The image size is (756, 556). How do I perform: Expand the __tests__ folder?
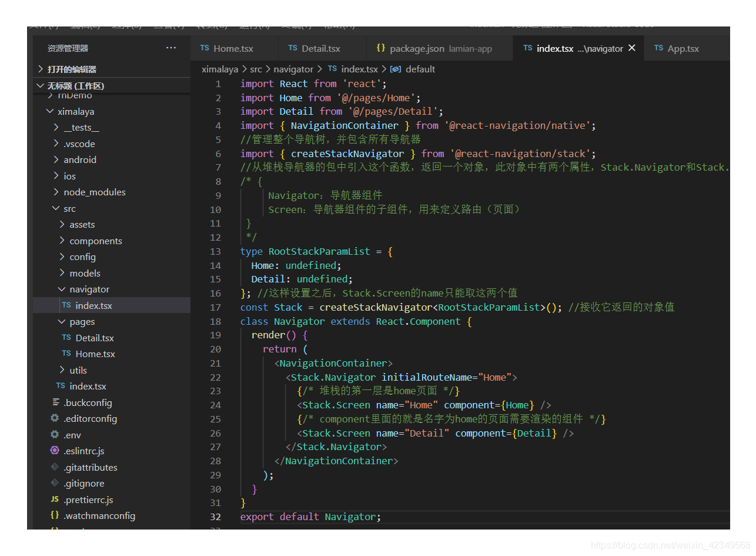point(112,128)
